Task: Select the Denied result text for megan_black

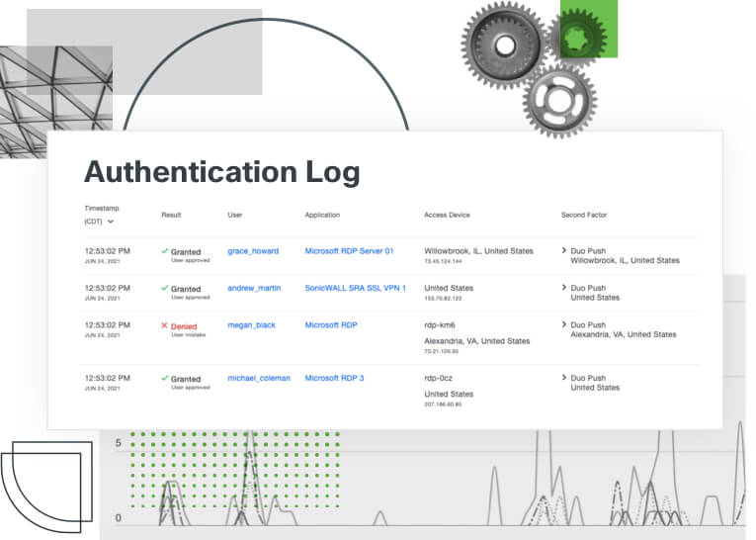Action: [x=184, y=326]
